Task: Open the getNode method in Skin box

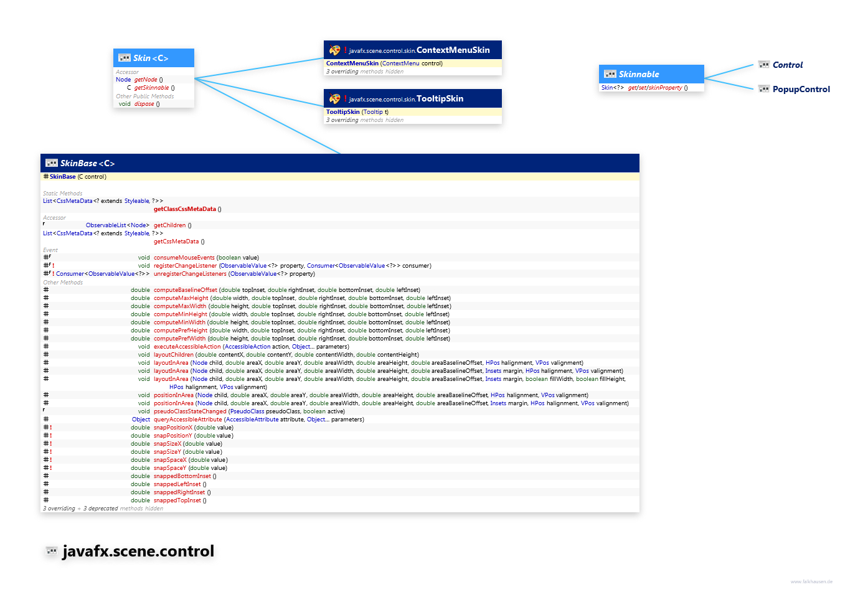Action: pyautogui.click(x=146, y=80)
